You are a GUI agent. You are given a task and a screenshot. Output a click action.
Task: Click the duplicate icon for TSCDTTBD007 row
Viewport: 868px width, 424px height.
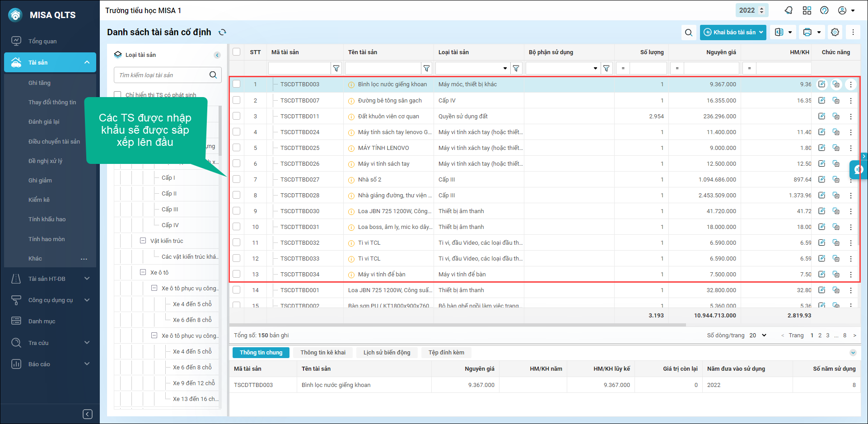tap(836, 100)
